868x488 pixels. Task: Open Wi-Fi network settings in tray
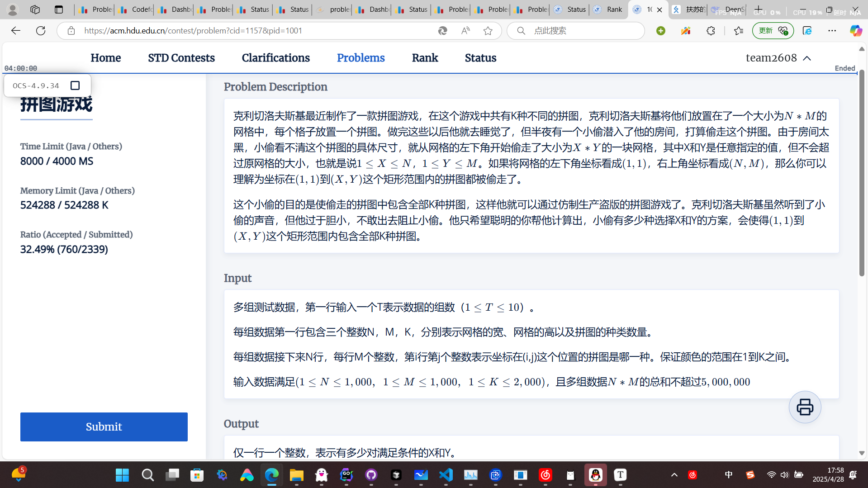(771, 475)
